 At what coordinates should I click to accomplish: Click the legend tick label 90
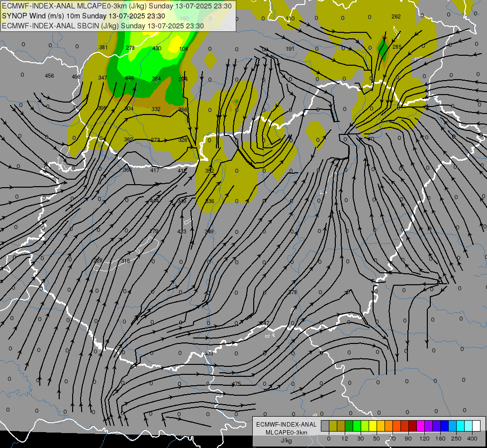(x=408, y=439)
